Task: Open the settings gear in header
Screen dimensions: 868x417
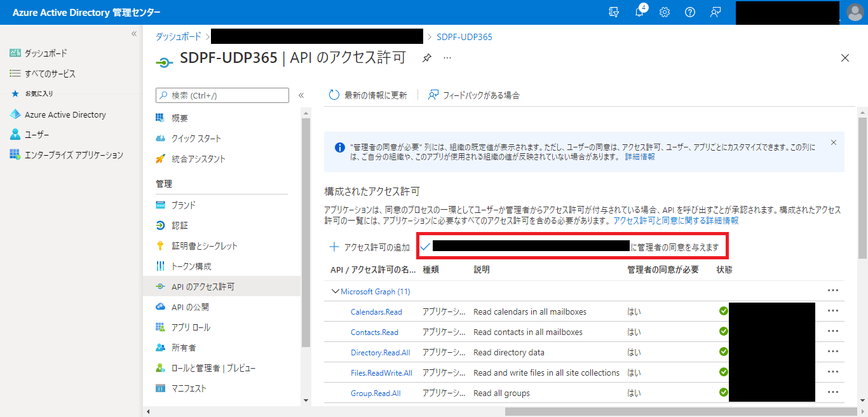Action: [x=665, y=12]
